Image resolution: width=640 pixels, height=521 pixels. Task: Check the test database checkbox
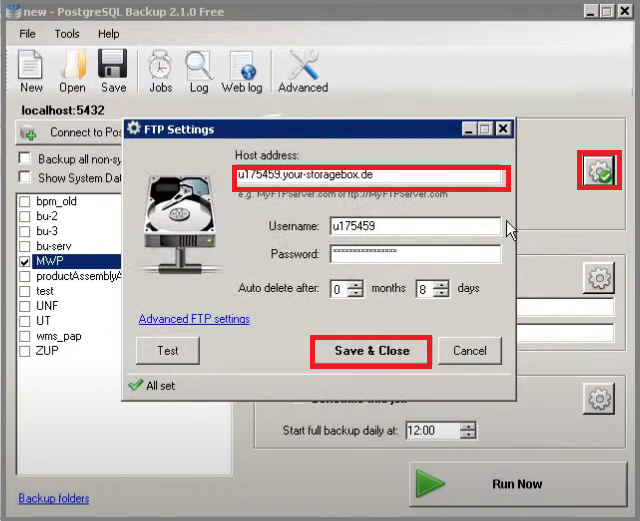click(x=25, y=291)
